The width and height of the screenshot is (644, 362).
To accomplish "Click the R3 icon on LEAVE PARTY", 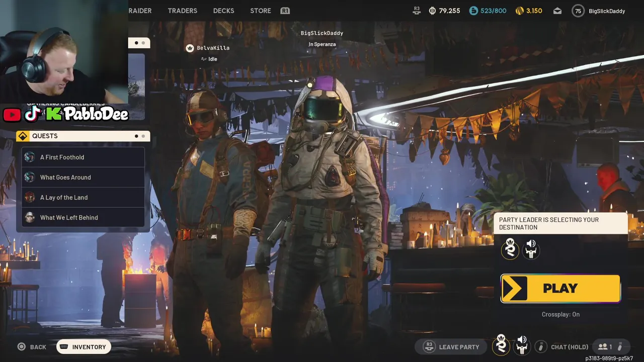I will click(x=429, y=346).
